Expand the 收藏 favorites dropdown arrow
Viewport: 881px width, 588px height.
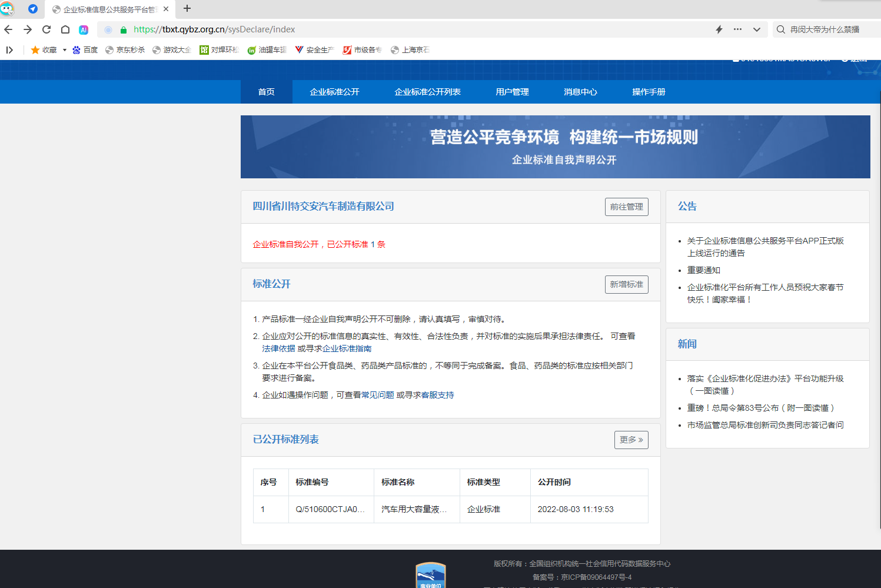coord(65,50)
